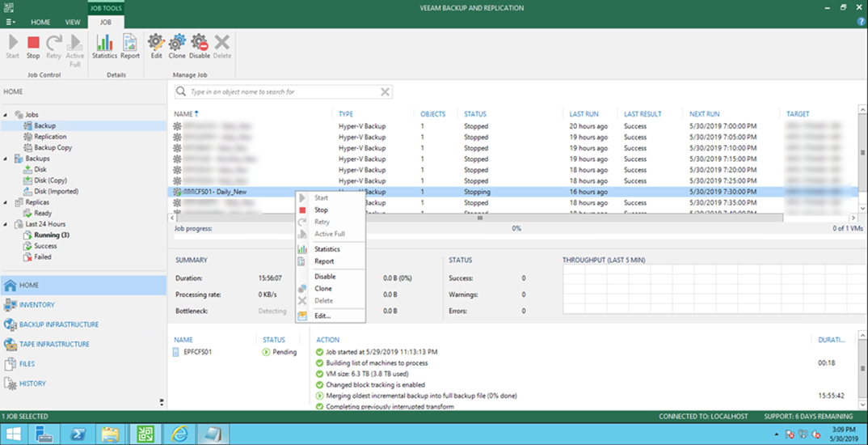Viewport: 868px width, 445px height.
Task: Select Backup under Jobs in tree
Action: [44, 125]
